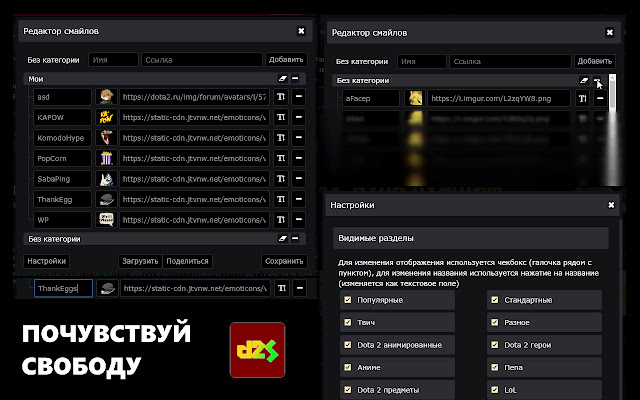Click the Загрузить button
This screenshot has width=640, height=400.
coord(140,261)
